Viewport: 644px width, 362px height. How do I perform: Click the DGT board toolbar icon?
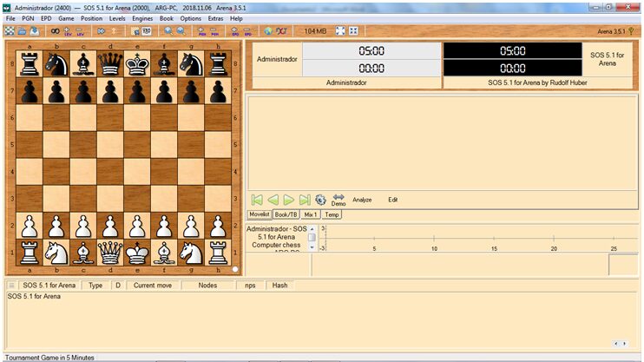point(281,31)
